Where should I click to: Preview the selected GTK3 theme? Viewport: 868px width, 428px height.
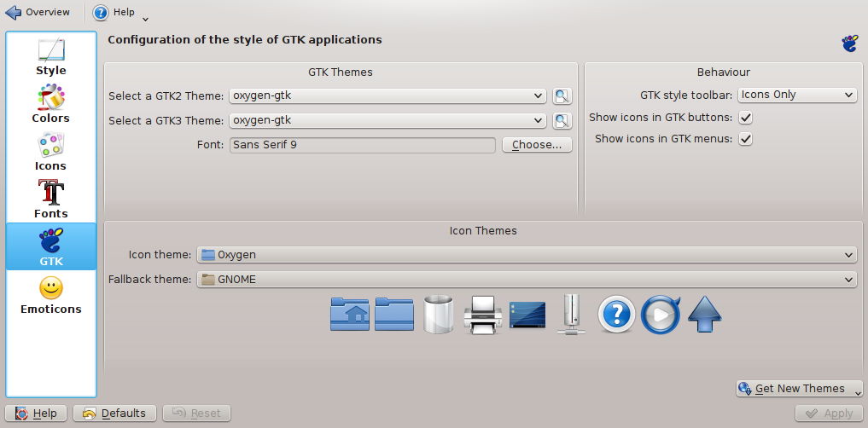coord(562,121)
